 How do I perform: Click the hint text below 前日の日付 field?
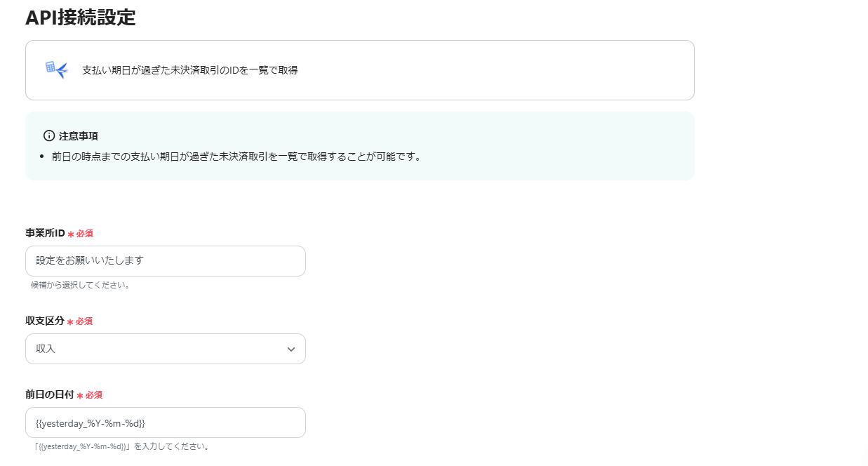click(122, 446)
